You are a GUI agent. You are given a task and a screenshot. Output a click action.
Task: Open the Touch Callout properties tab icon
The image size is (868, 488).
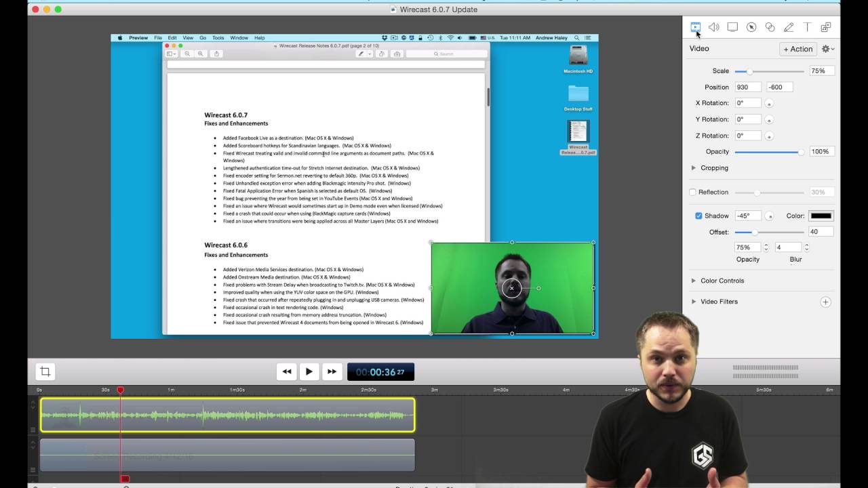tap(770, 27)
